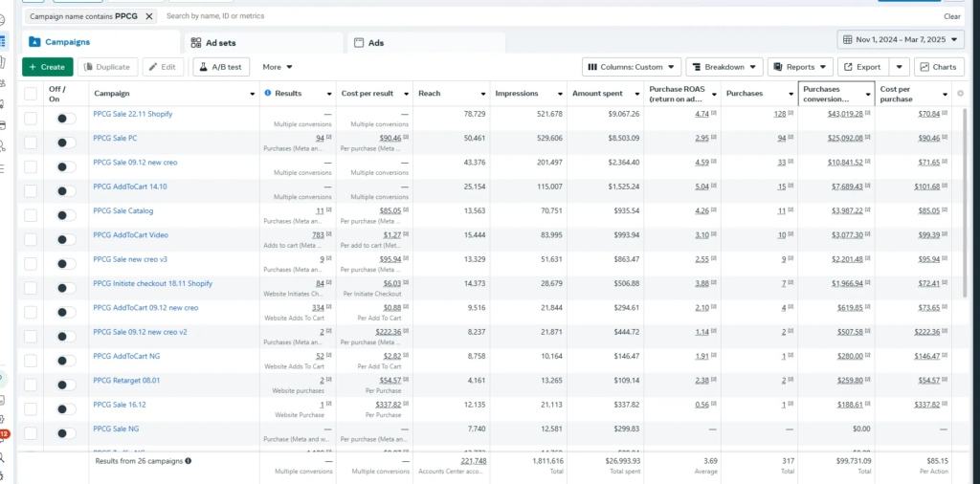Image resolution: width=980 pixels, height=484 pixels.
Task: Click the Duplicate button
Action: point(107,67)
